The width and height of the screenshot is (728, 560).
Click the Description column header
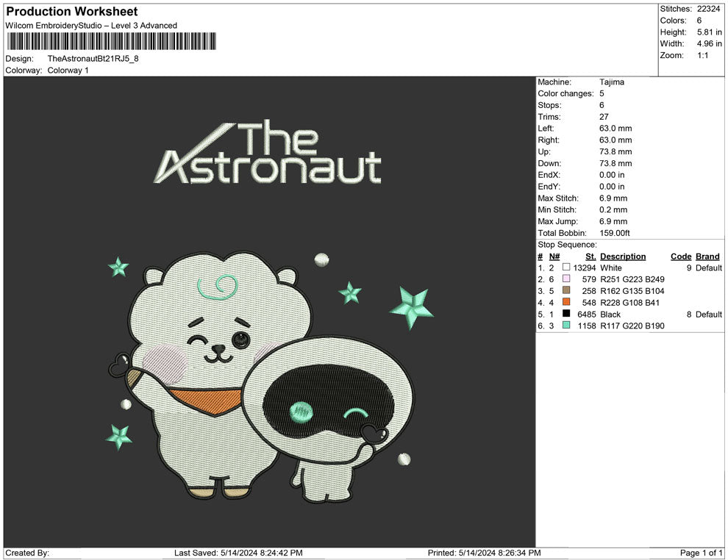point(623,256)
